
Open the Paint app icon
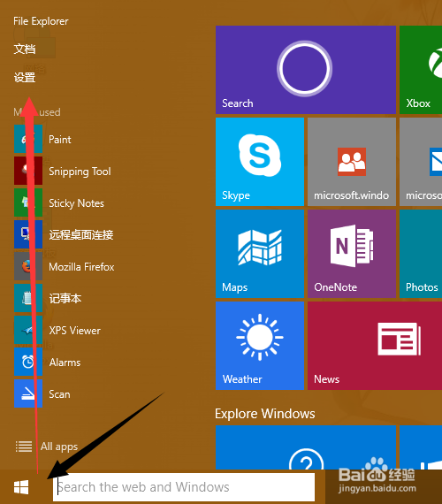(x=28, y=139)
